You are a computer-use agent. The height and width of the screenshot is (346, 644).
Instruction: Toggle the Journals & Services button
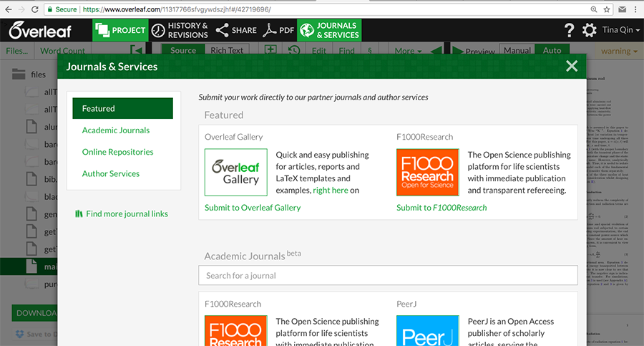(x=329, y=30)
